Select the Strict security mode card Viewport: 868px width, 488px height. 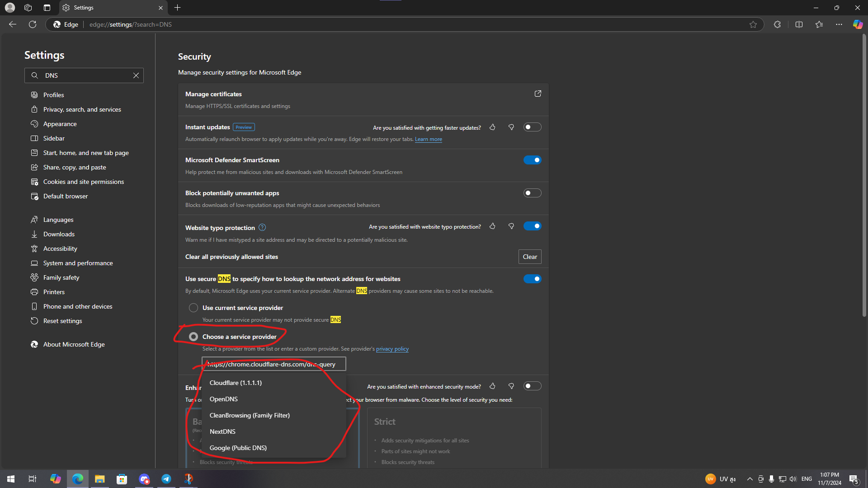[454, 438]
